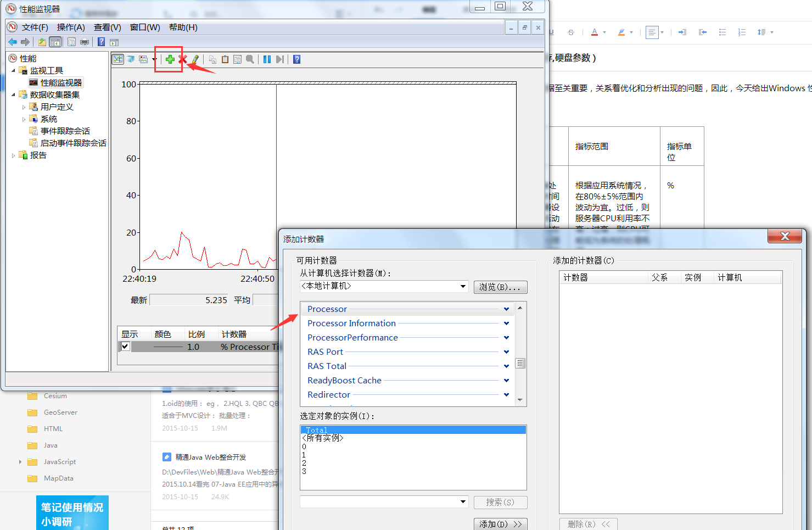This screenshot has height=530, width=812.
Task: Select the _Total instance
Action: pos(413,429)
